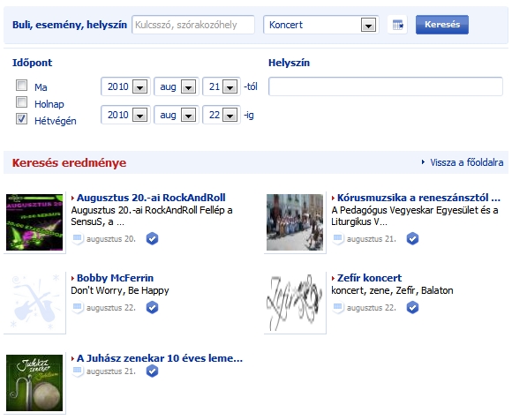Click checkmark badge of Bobby McFerrin event
The width and height of the screenshot is (512, 420).
[x=152, y=307]
